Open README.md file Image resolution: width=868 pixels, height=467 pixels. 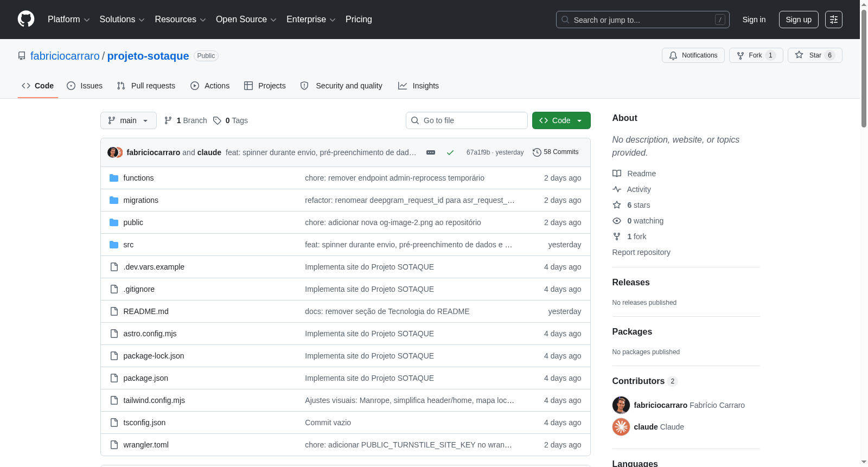(146, 311)
